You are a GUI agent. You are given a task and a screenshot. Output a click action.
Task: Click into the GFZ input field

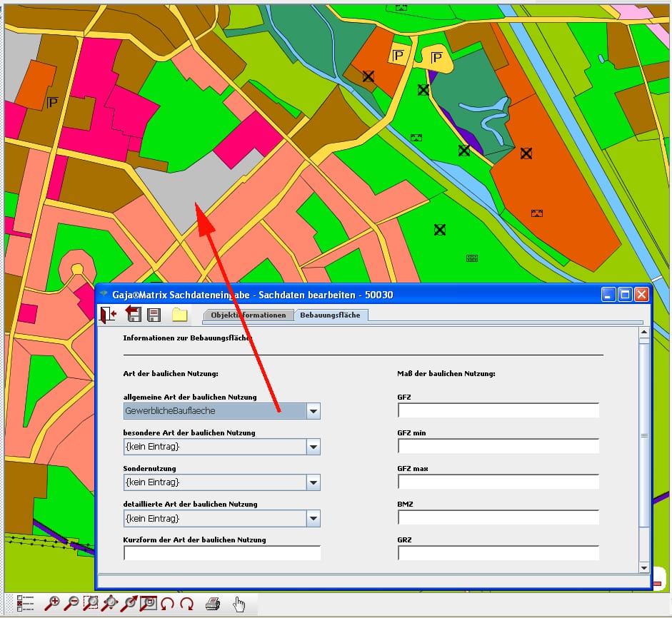click(x=498, y=410)
